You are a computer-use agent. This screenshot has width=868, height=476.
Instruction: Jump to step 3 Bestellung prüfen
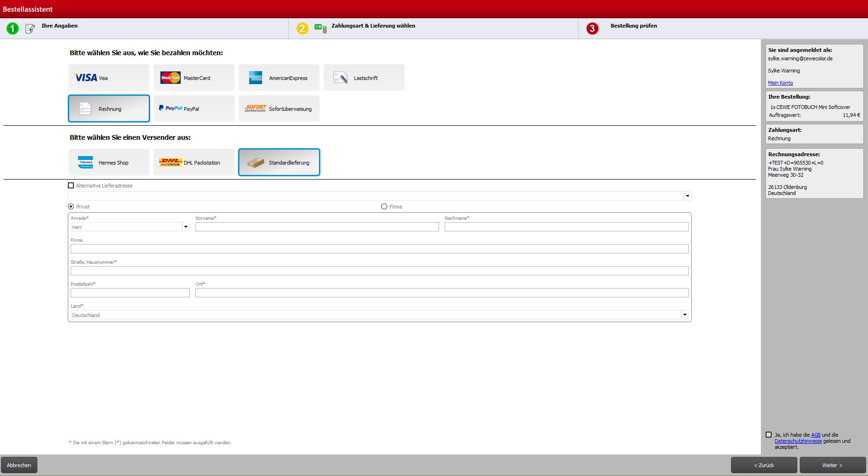tap(633, 26)
